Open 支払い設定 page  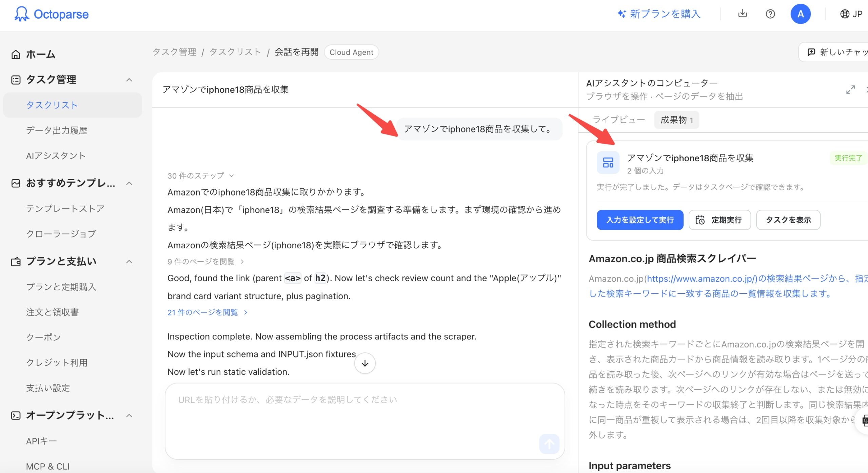point(48,388)
